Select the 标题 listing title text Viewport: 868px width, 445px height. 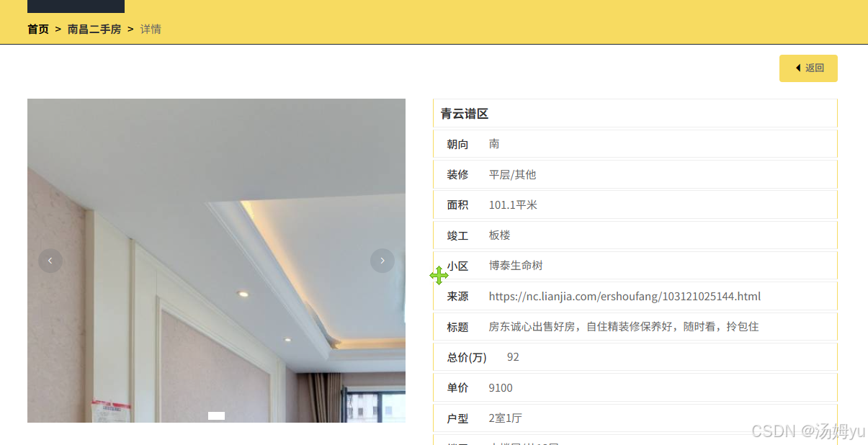point(624,327)
